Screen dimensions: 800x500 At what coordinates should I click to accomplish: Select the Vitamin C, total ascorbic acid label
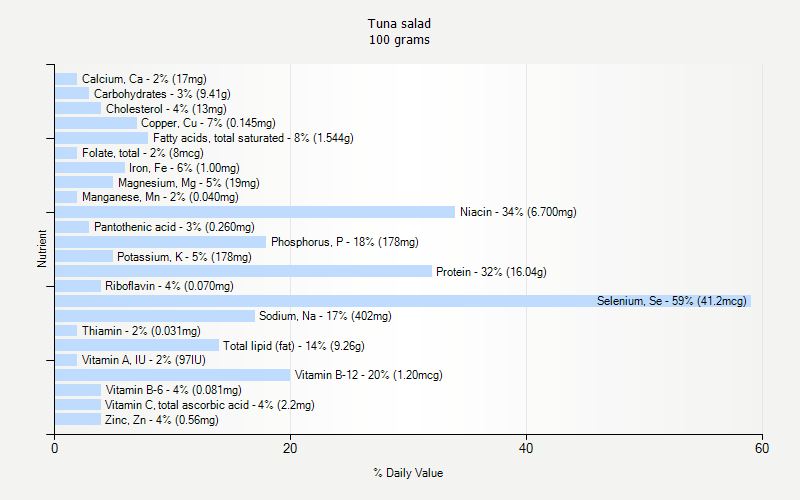coord(209,405)
